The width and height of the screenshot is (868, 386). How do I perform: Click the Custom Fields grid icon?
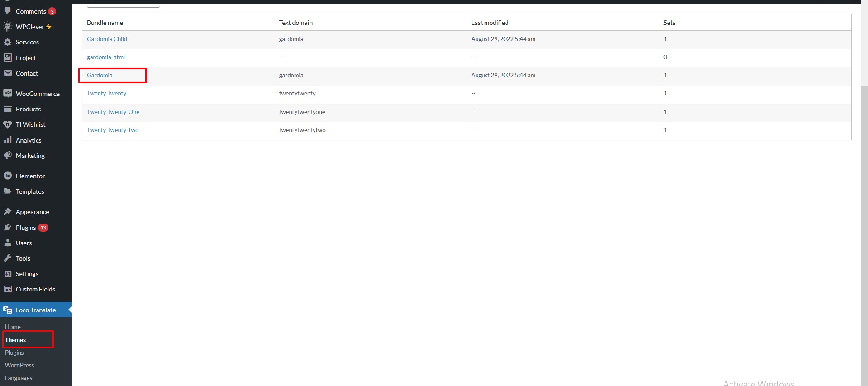pyautogui.click(x=8, y=289)
